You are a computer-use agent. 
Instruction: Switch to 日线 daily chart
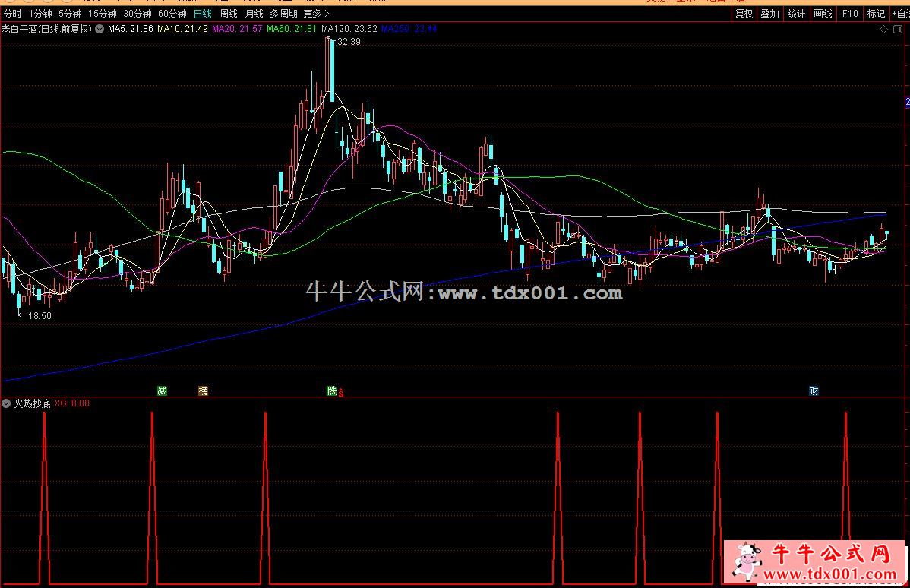point(203,14)
